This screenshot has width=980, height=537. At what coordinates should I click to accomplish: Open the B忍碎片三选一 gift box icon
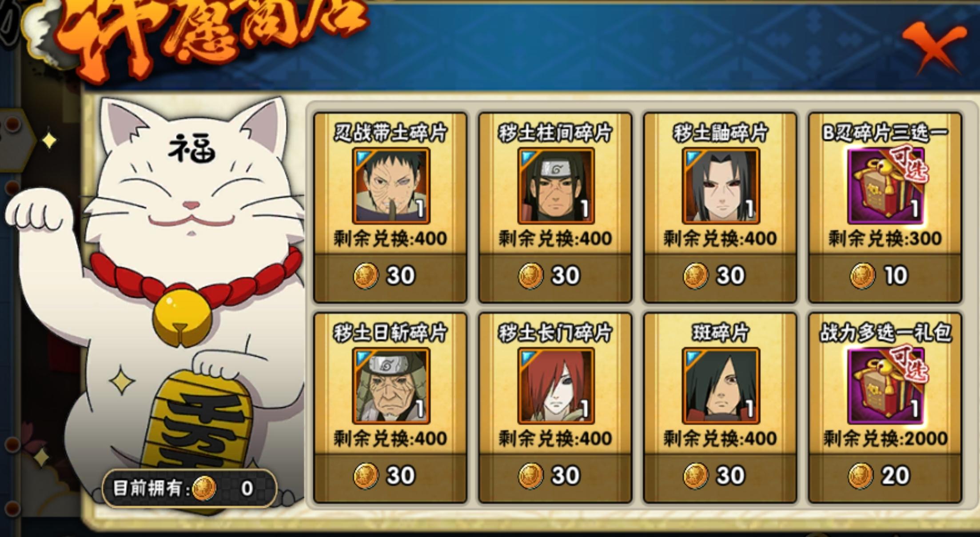pos(886,186)
